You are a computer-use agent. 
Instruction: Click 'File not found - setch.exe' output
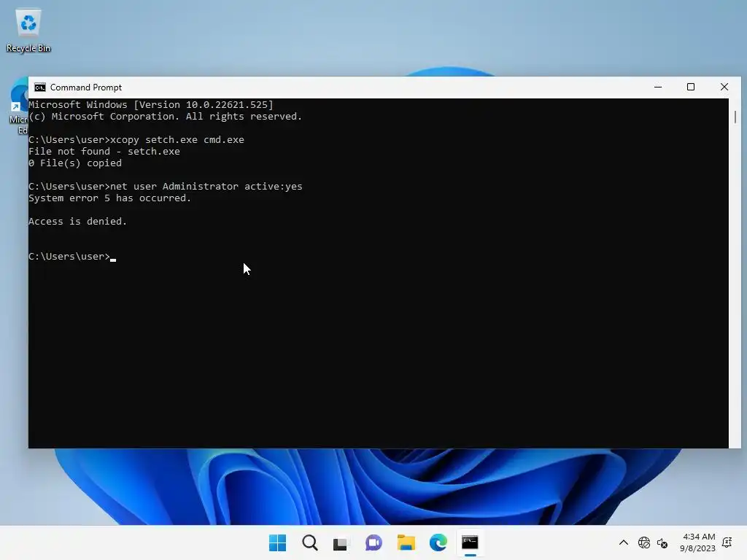pyautogui.click(x=104, y=152)
